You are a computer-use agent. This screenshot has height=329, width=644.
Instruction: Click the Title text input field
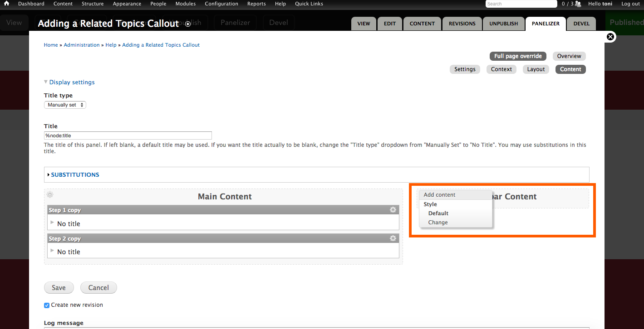pos(128,135)
